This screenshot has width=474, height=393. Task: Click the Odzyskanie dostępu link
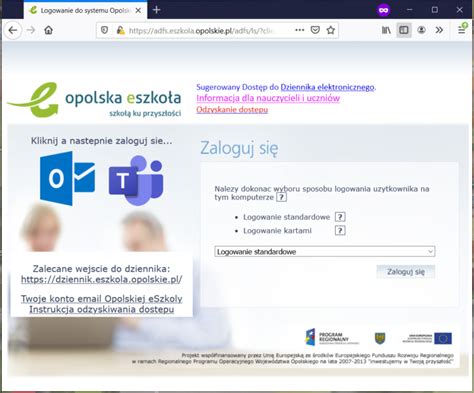coord(232,110)
